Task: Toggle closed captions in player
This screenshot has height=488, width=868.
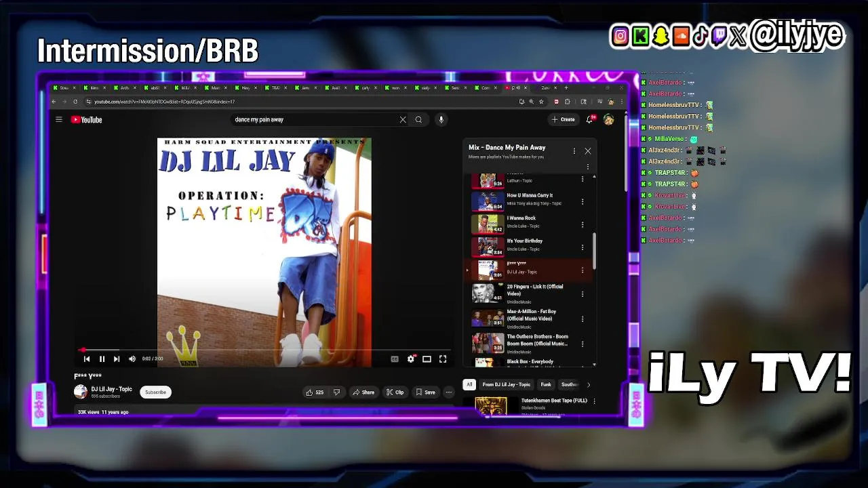Action: pos(395,359)
